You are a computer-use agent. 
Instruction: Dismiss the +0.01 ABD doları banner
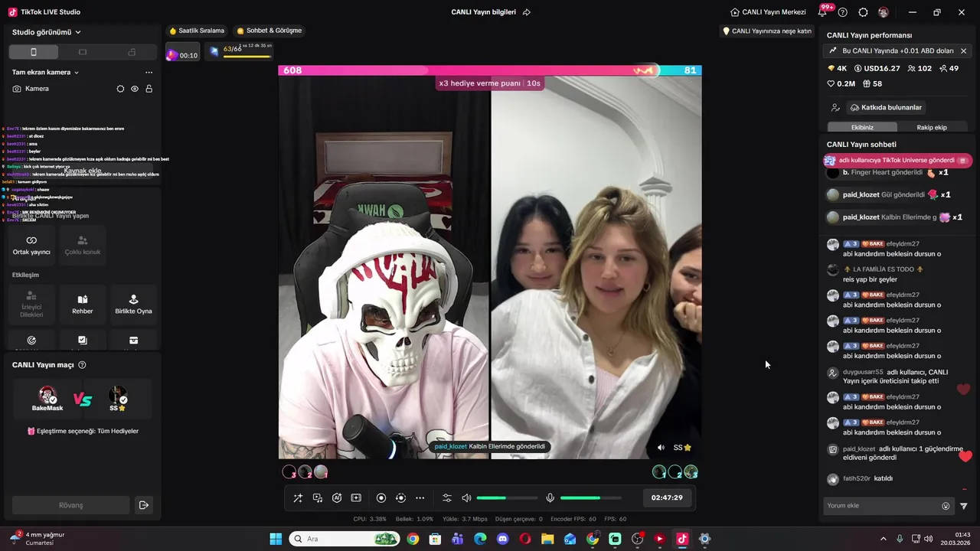pyautogui.click(x=963, y=51)
